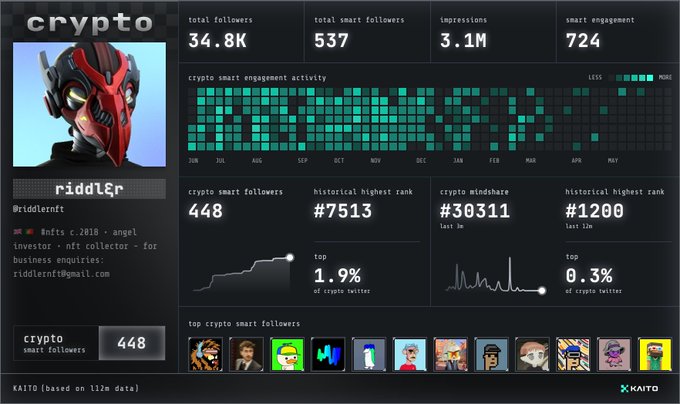The image size is (680, 404).
Task: Click the mindshare chart end point marker
Action: [x=542, y=290]
